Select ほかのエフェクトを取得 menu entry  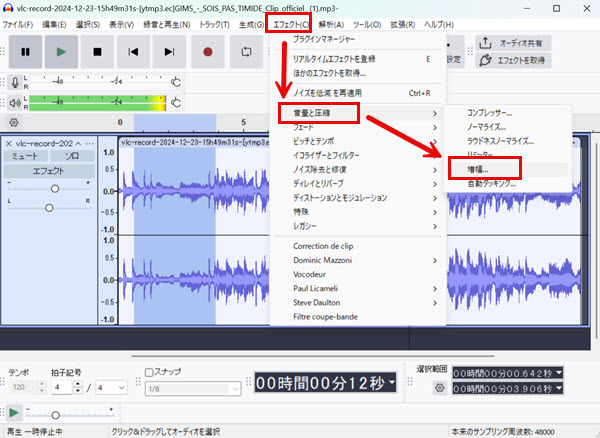point(357,73)
